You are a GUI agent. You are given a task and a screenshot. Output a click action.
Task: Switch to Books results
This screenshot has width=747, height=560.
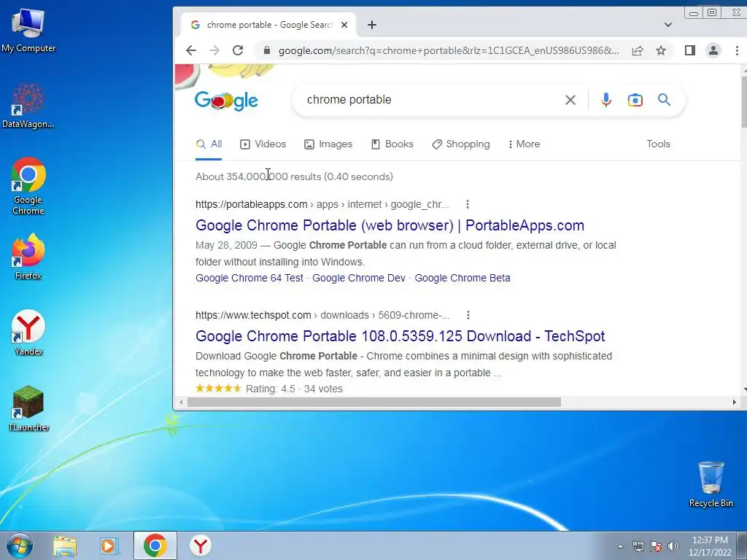click(x=392, y=144)
